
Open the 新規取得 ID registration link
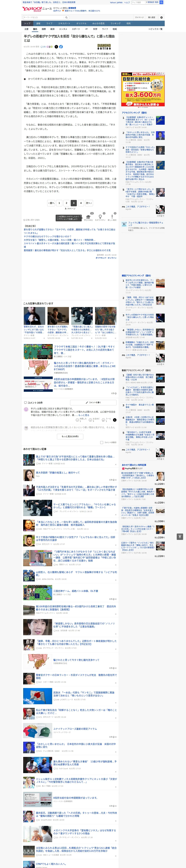(72, 8)
